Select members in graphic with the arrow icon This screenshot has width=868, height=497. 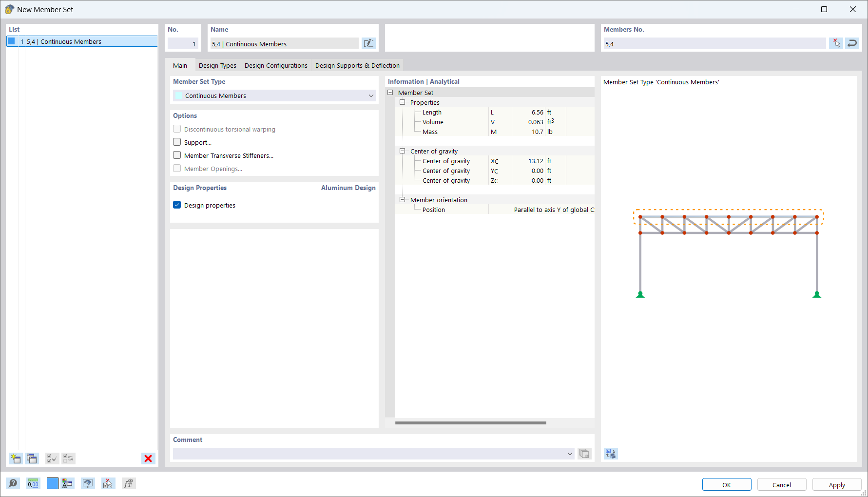click(x=852, y=43)
